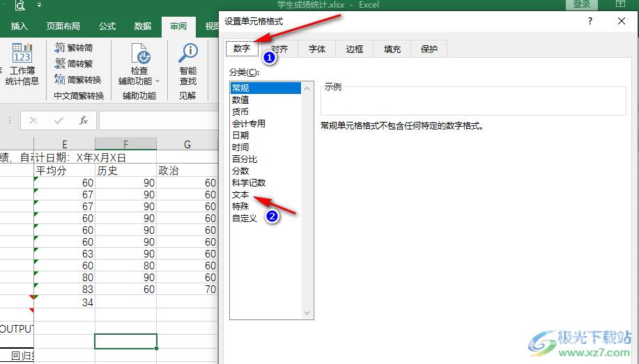639x364 pixels.
Task: Select 科学记数 category in list
Action: coord(265,182)
